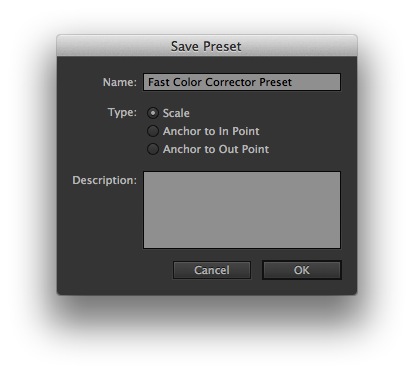This screenshot has height=374, width=414.
Task: Click the "Anchor to Out Point" label text
Action: pos(216,149)
